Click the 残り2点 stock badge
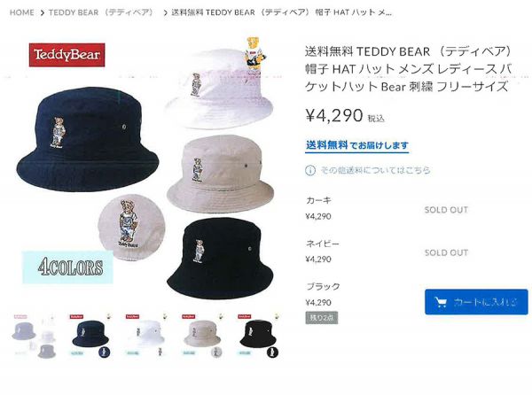532x395 pixels. click(321, 318)
